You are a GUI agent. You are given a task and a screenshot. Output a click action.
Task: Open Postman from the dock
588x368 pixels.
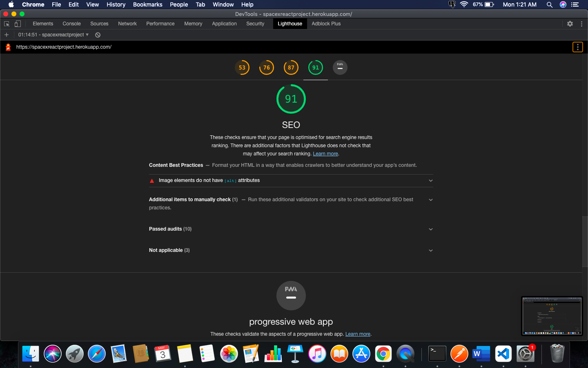(459, 354)
